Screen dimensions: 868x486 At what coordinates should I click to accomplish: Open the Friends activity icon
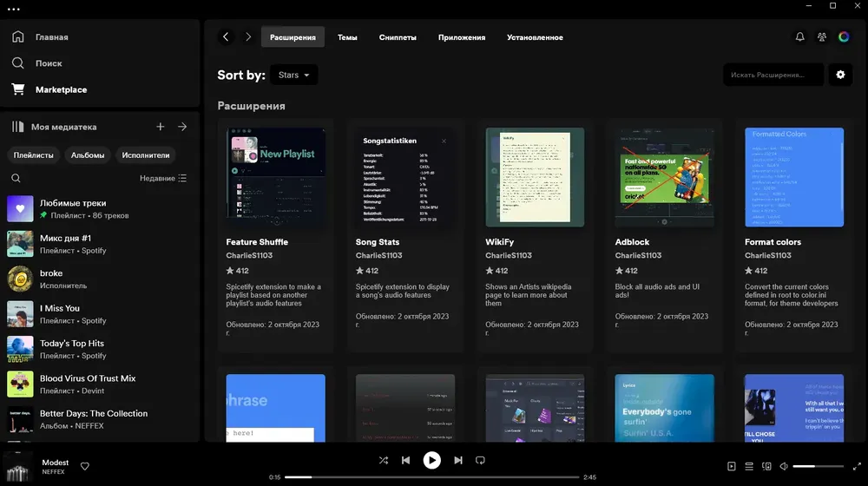coord(822,37)
